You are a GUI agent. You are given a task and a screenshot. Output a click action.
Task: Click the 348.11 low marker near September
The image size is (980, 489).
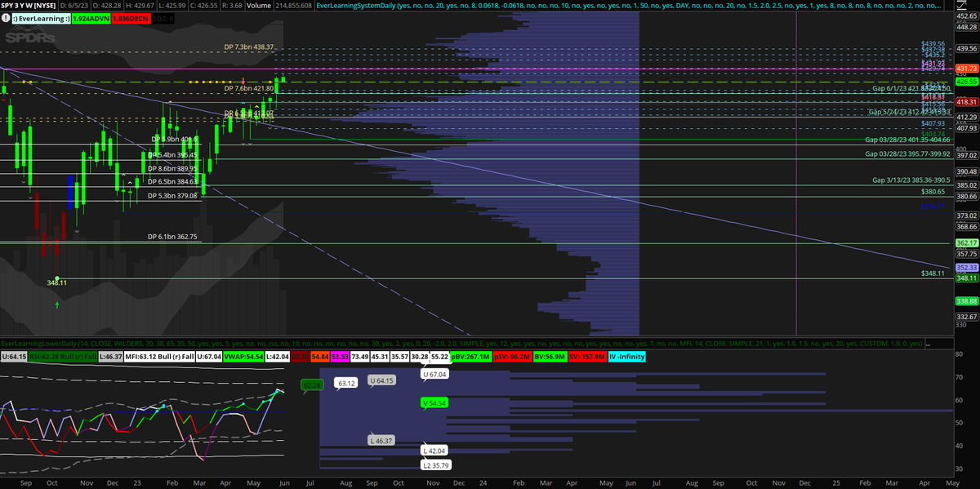tap(56, 283)
